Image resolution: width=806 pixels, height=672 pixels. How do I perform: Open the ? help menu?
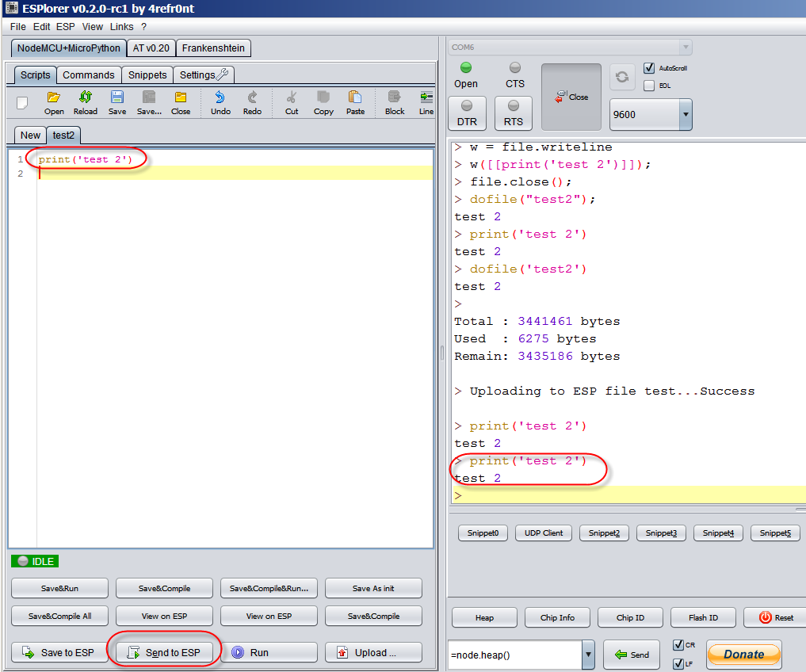tap(144, 27)
